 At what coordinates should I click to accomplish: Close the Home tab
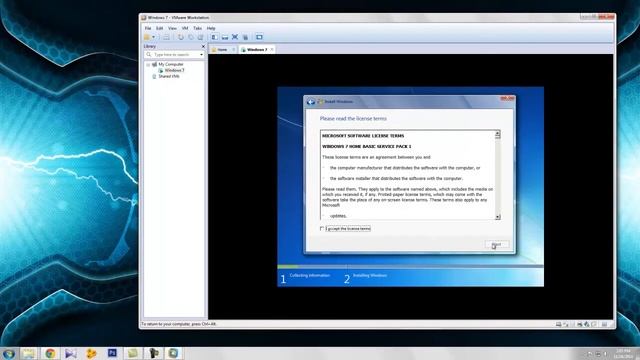coord(233,49)
